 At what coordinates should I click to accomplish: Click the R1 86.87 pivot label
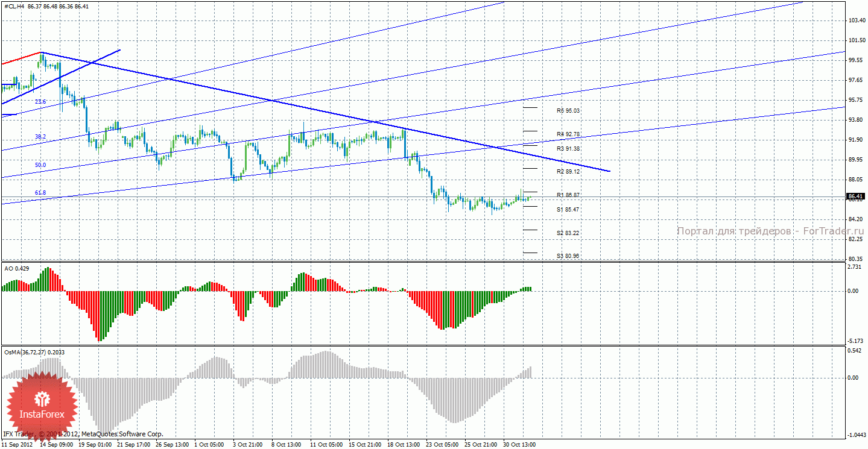pos(568,195)
